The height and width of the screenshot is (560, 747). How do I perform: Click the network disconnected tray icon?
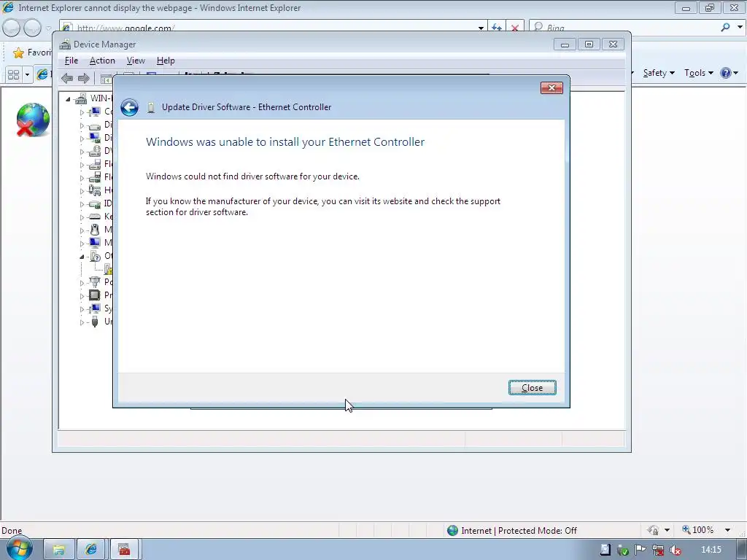(659, 550)
